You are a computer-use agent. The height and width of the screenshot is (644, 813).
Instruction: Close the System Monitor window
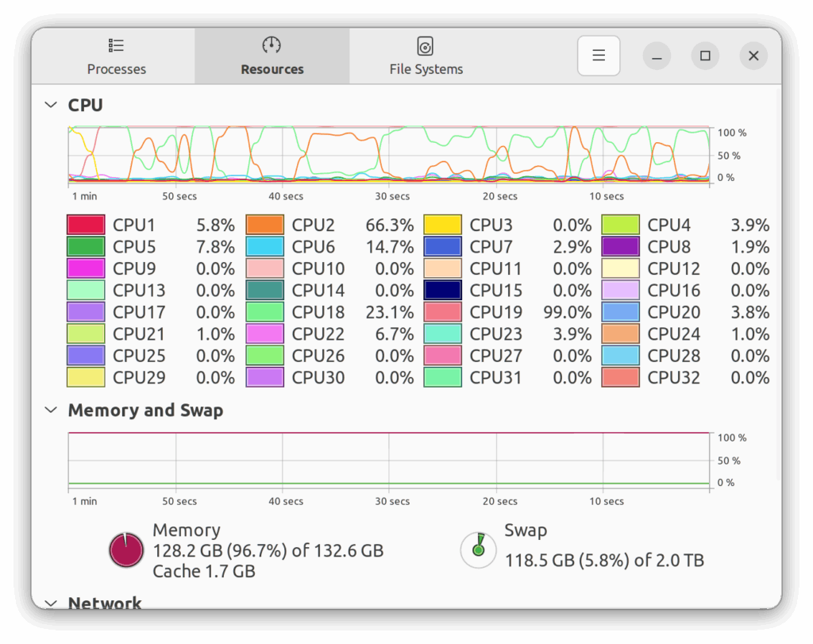click(x=753, y=56)
